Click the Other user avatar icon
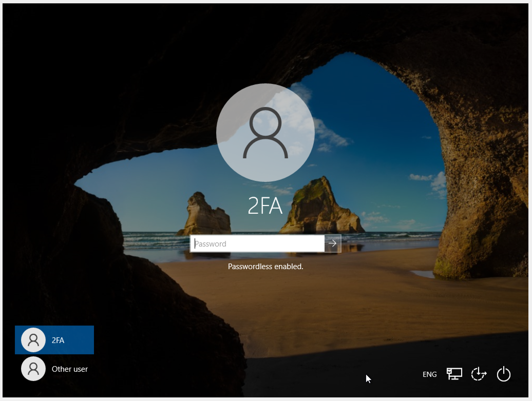Viewport: 532px width, 401px height. click(33, 369)
